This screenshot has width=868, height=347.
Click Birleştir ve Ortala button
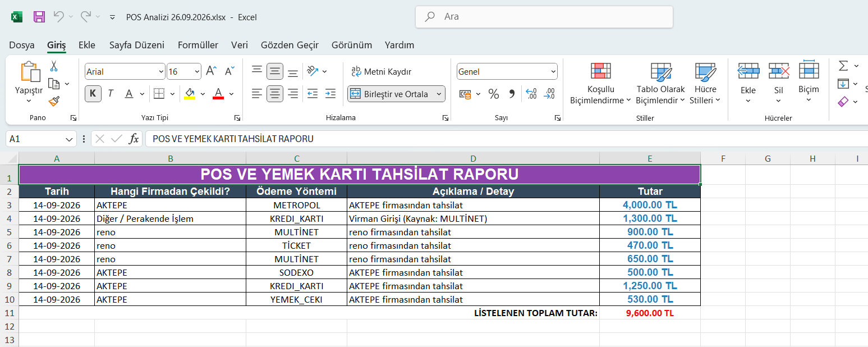(x=390, y=94)
